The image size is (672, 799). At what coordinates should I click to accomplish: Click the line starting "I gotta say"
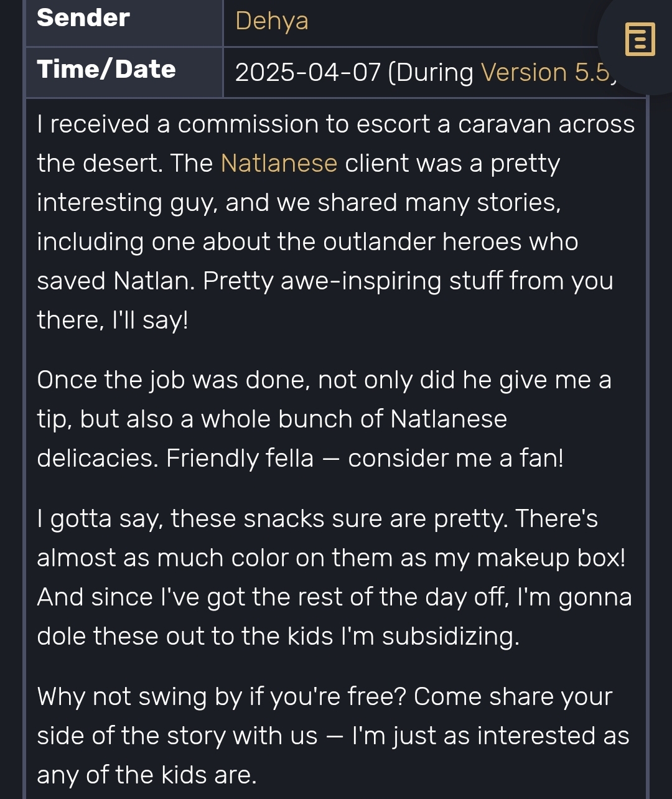pyautogui.click(x=317, y=518)
